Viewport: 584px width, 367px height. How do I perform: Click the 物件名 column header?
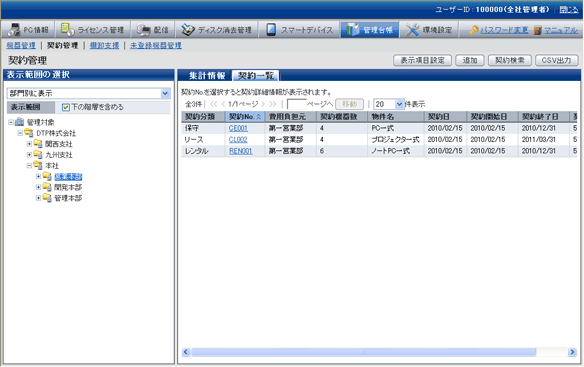coord(396,117)
